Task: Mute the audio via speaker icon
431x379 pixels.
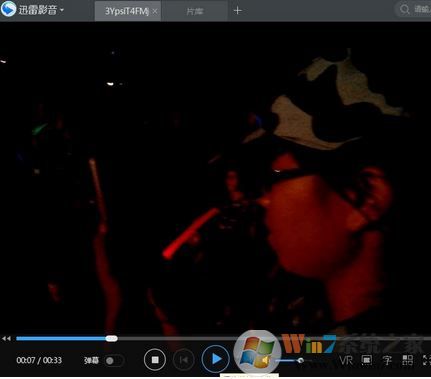Action: click(265, 360)
